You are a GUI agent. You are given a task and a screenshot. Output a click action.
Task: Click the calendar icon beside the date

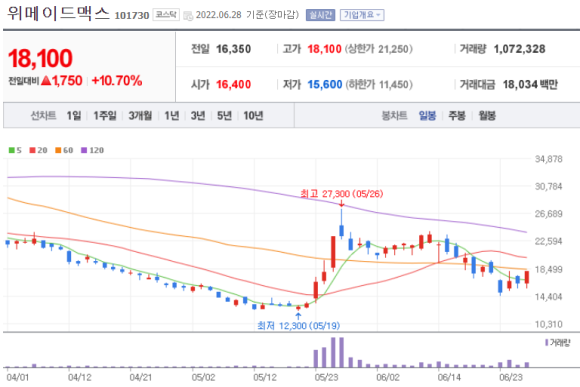click(188, 16)
